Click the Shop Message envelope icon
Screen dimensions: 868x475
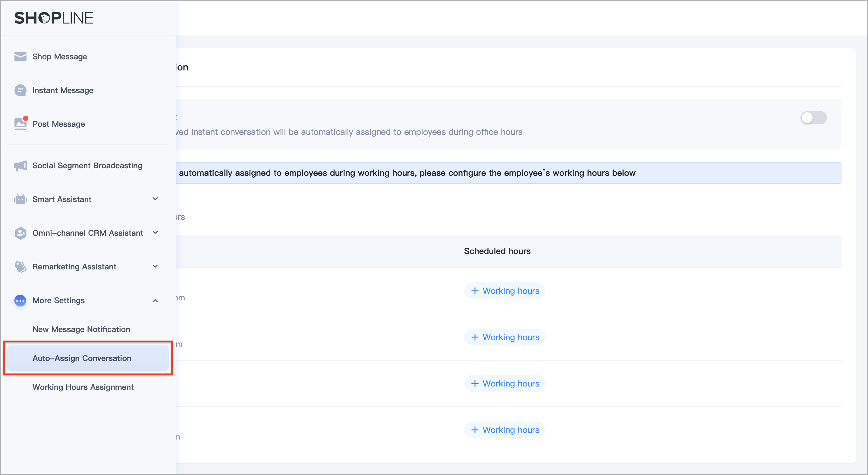pos(20,57)
